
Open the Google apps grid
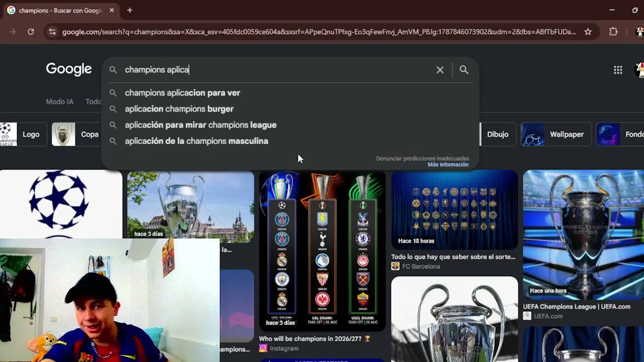click(x=618, y=70)
